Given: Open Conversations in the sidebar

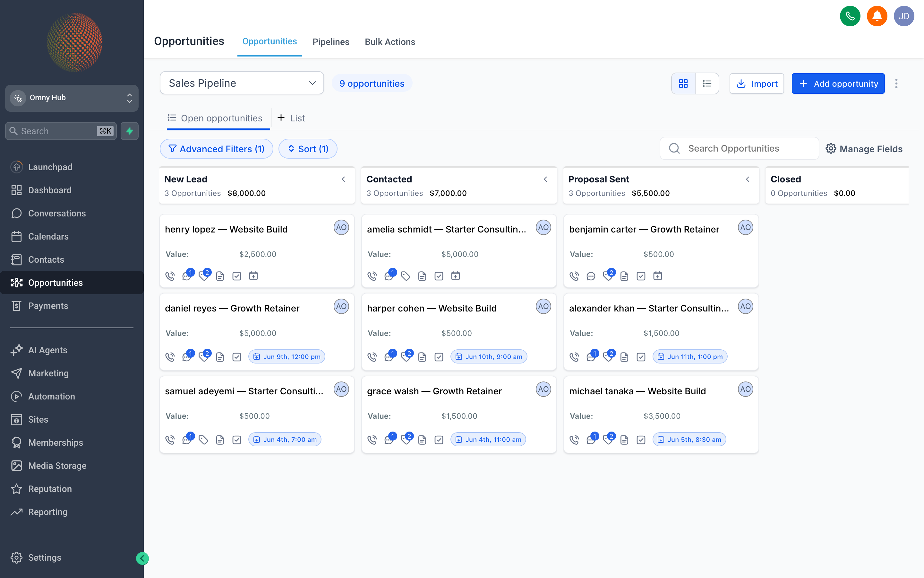Looking at the screenshot, I should coord(72,213).
